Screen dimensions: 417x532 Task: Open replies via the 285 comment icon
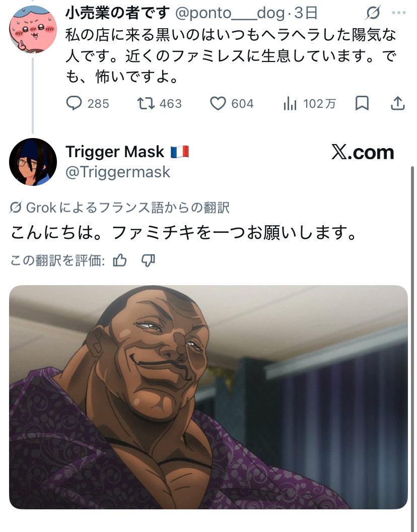tap(74, 103)
